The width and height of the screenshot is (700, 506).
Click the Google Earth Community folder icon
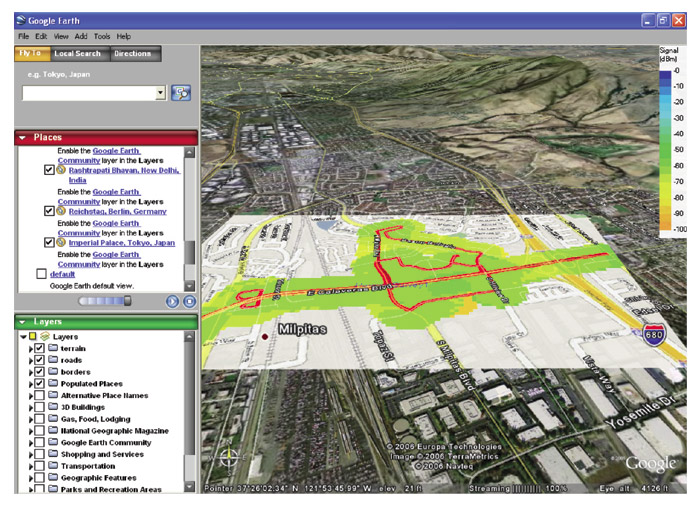53,442
